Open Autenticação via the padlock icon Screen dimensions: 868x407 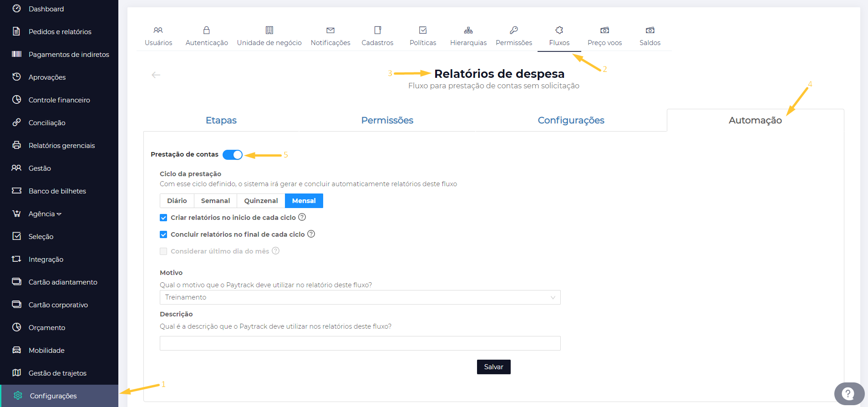click(x=207, y=31)
